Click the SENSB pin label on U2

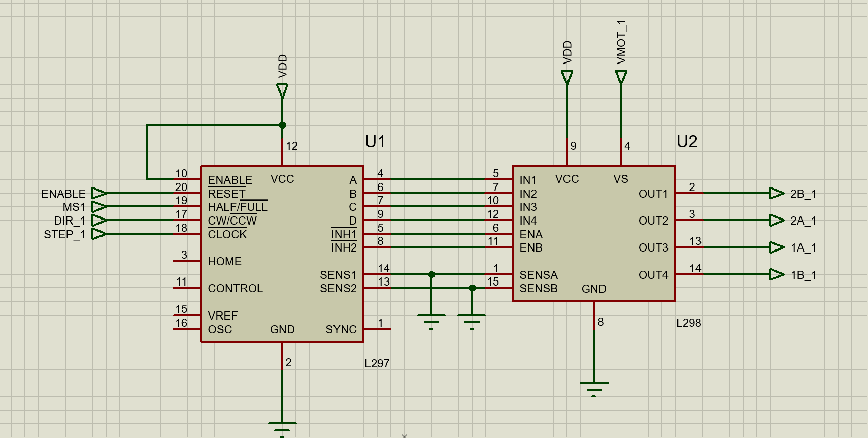(x=539, y=288)
